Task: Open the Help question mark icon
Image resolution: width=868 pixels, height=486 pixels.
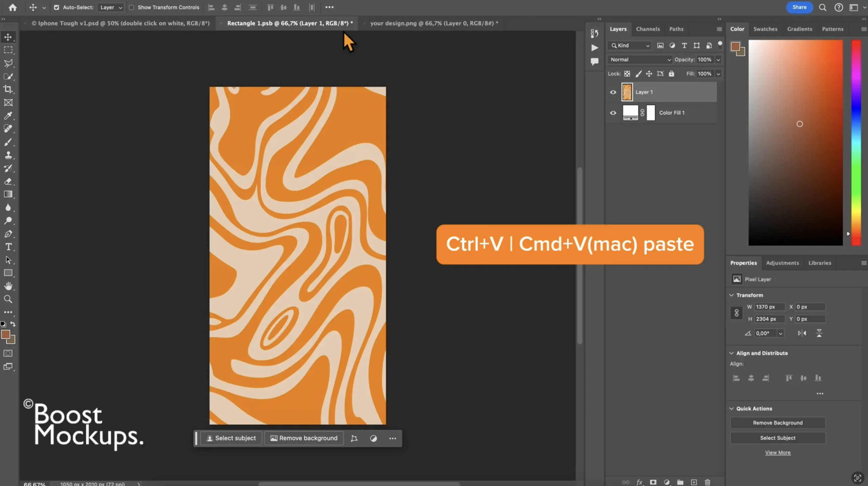Action: tap(839, 7)
